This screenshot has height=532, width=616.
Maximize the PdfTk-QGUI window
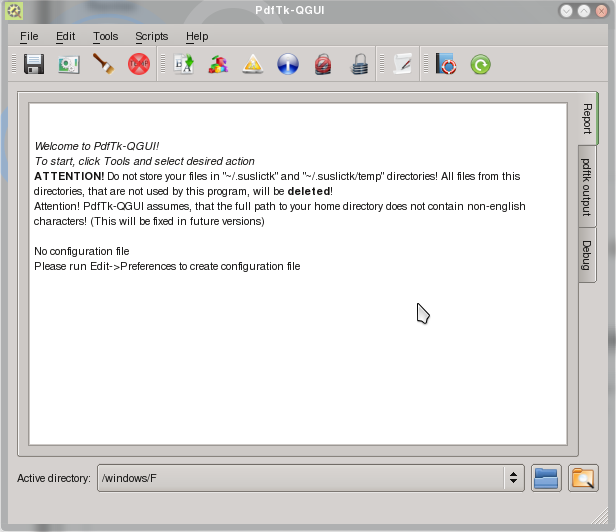(584, 11)
